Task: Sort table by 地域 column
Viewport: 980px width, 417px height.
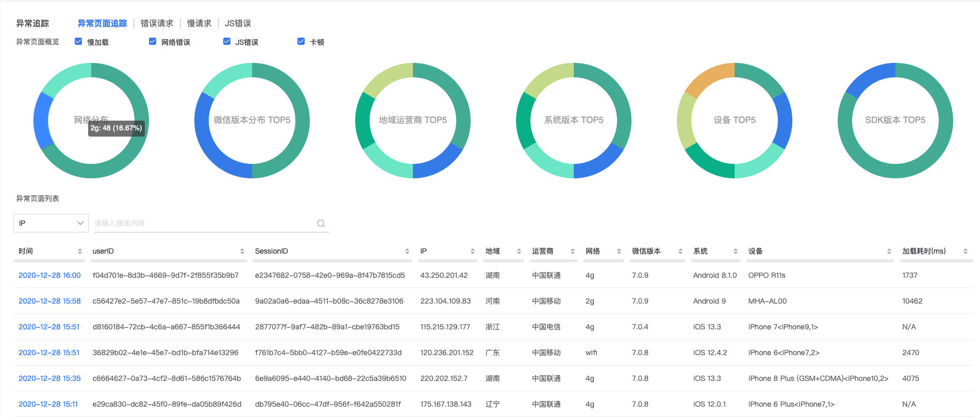Action: point(519,251)
